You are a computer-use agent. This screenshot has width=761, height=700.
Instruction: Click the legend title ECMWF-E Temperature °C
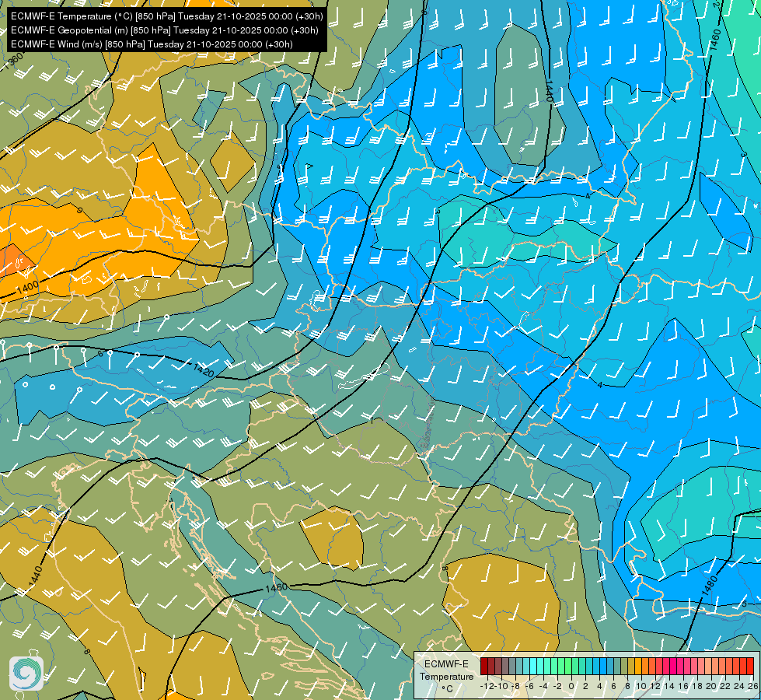point(446,676)
